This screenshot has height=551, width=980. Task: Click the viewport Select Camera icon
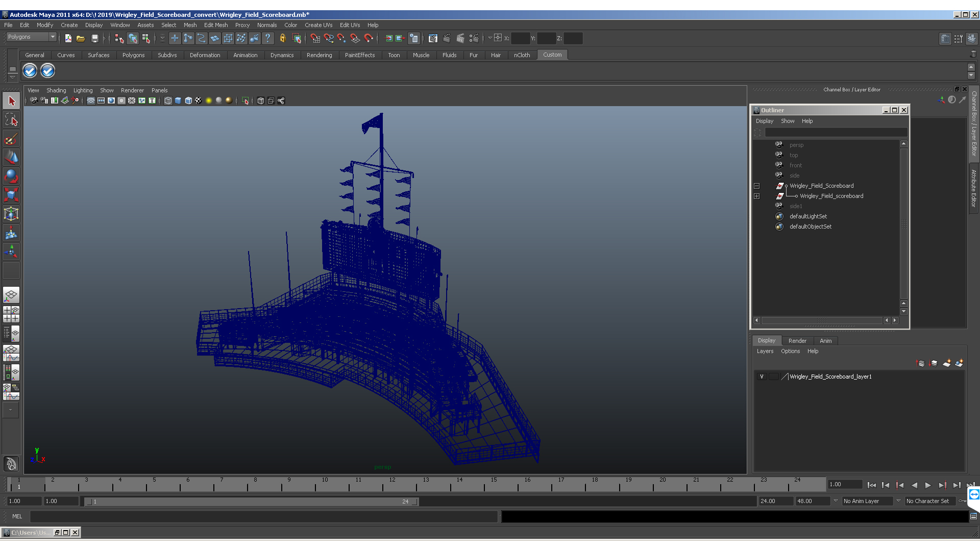(x=34, y=101)
